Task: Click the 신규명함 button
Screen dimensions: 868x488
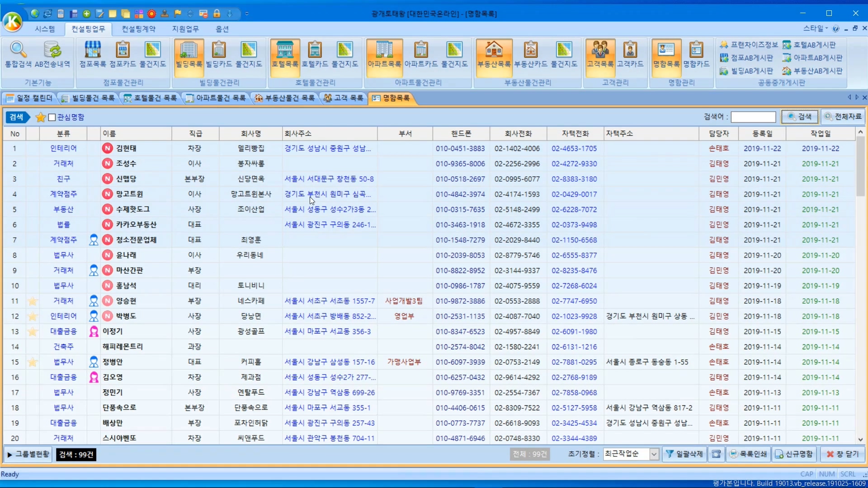Action: [x=794, y=454]
